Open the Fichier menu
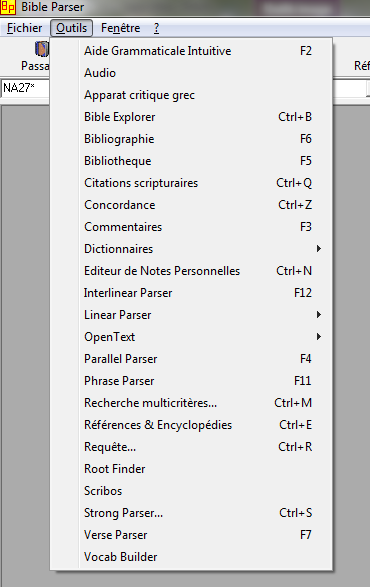This screenshot has height=587, width=370. coord(24,28)
